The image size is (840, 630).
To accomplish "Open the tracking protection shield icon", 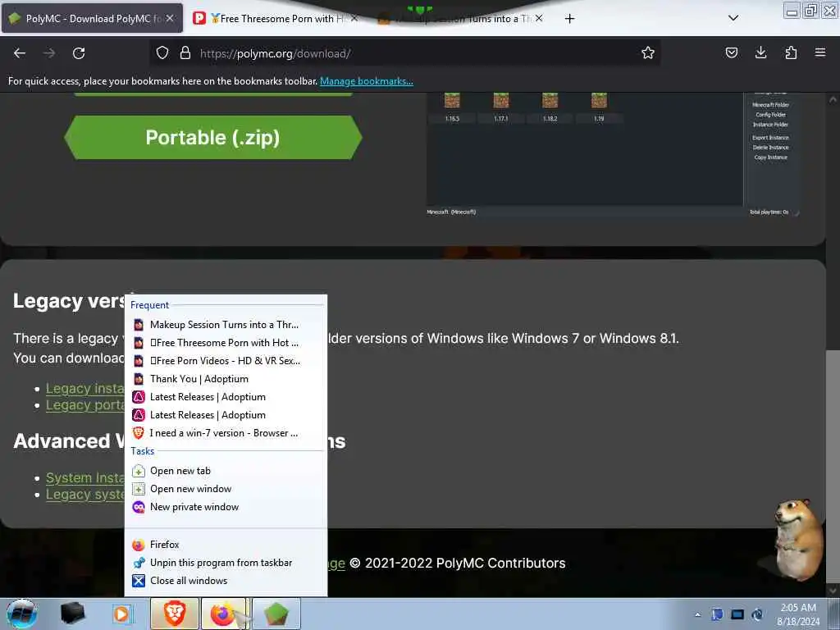I will tap(162, 53).
